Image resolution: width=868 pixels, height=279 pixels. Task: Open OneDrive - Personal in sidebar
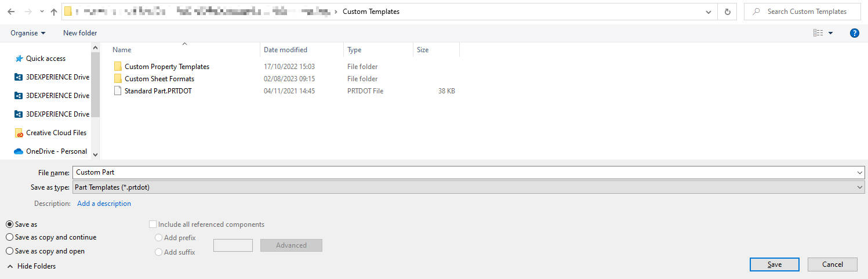click(56, 151)
